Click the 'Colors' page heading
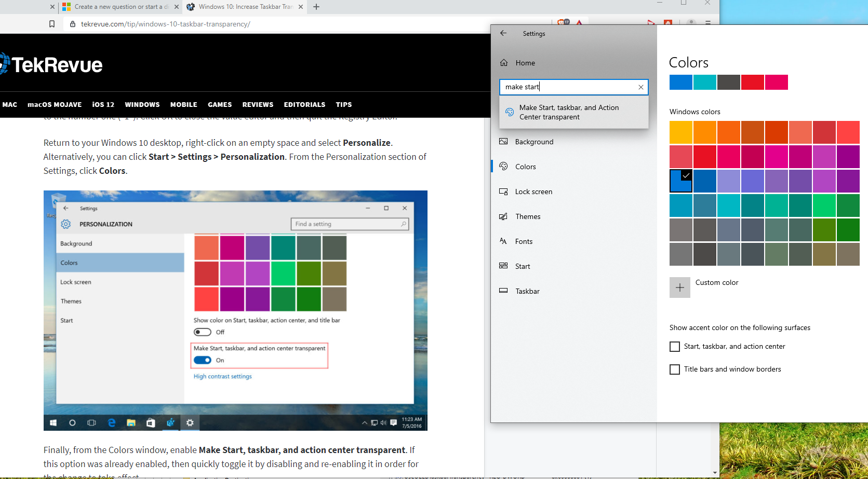This screenshot has width=868, height=479. [689, 62]
